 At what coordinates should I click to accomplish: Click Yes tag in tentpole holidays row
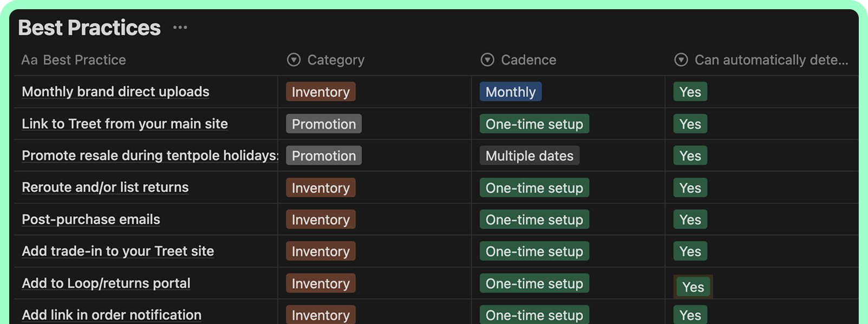(690, 155)
